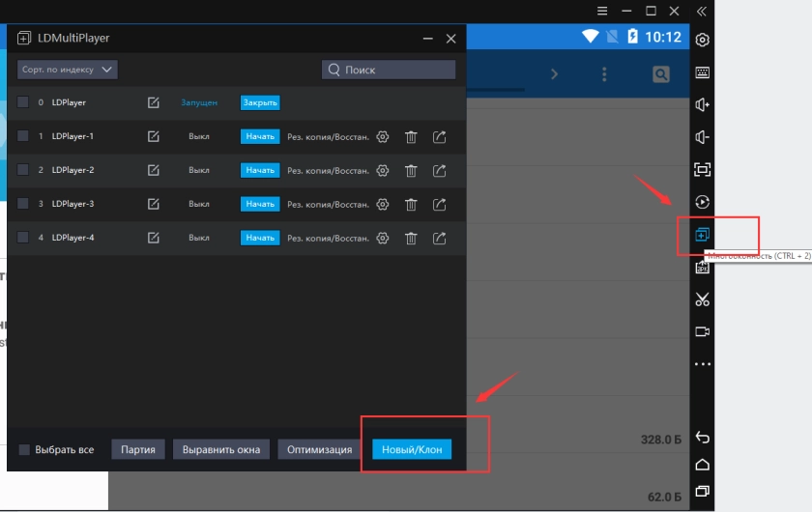Click the Партия button
This screenshot has width=812, height=512.
pos(138,449)
